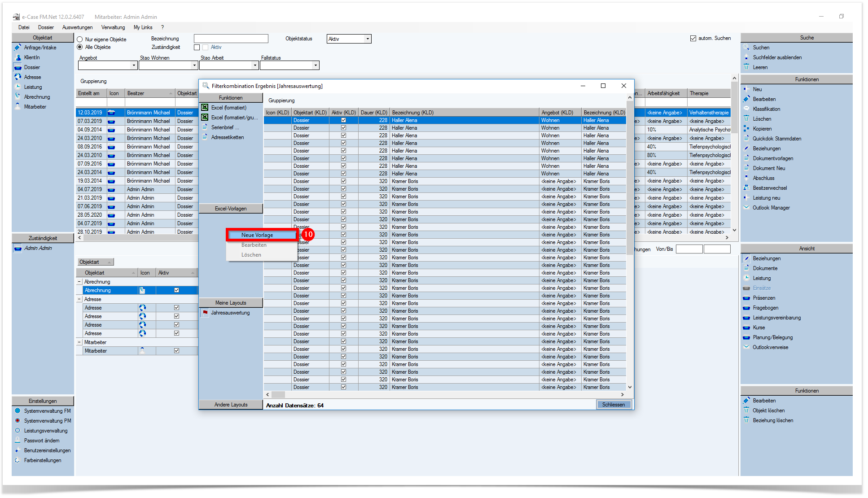Click Besitzerwechsel icon

tap(746, 188)
